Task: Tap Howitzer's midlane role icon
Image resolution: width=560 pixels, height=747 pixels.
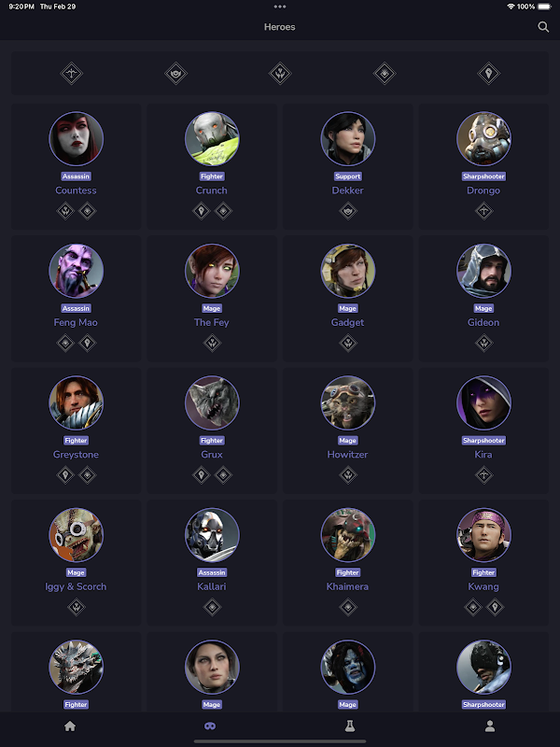Action: [347, 474]
